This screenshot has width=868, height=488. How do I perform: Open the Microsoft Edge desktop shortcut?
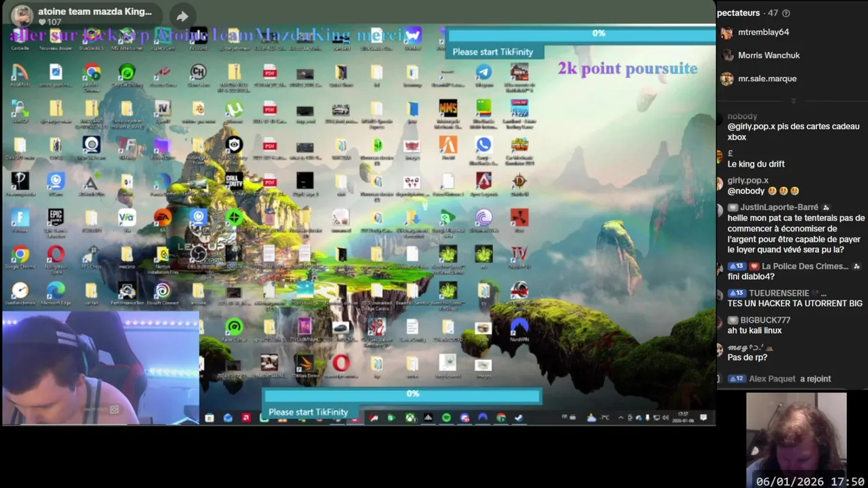click(x=56, y=293)
